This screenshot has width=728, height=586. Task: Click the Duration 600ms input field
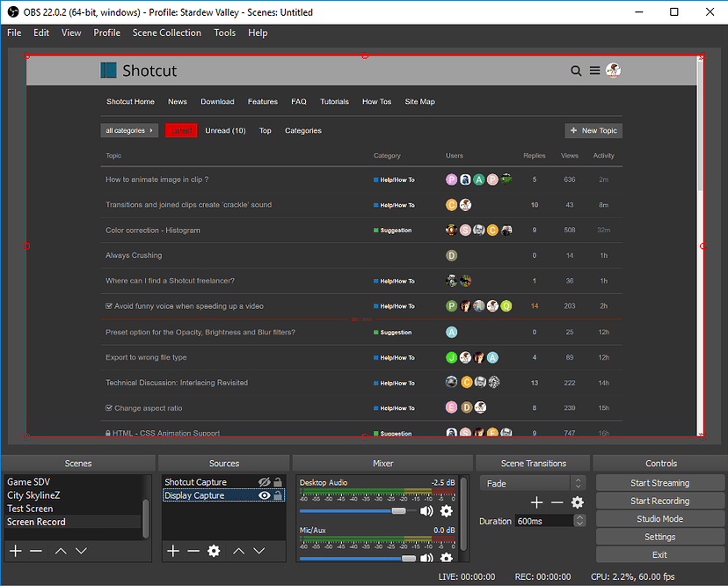[544, 521]
